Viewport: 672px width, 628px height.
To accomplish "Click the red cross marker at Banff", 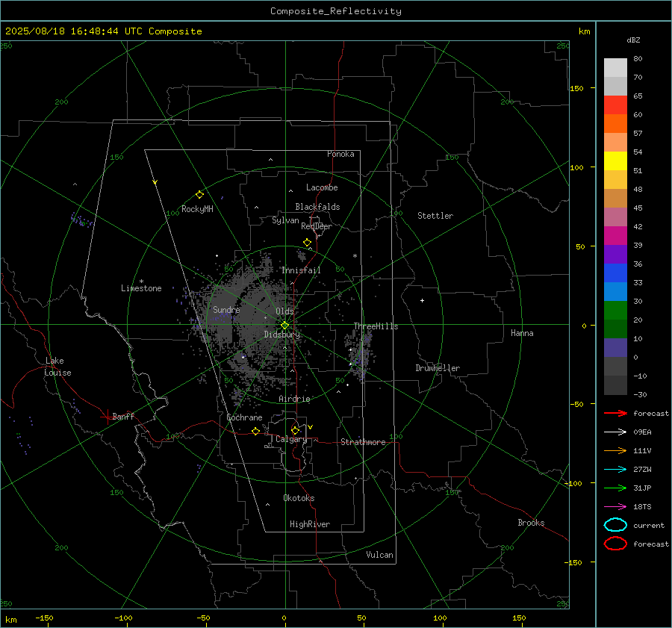I will [107, 417].
